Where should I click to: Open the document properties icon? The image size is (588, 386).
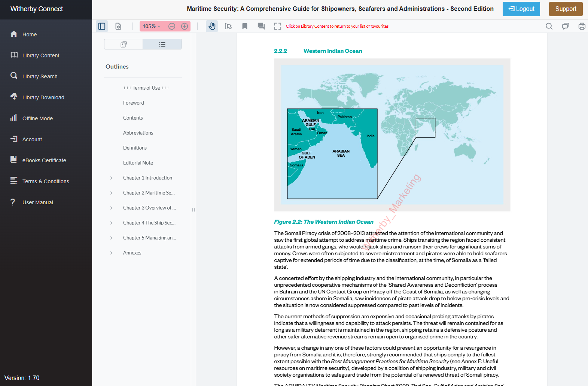118,26
